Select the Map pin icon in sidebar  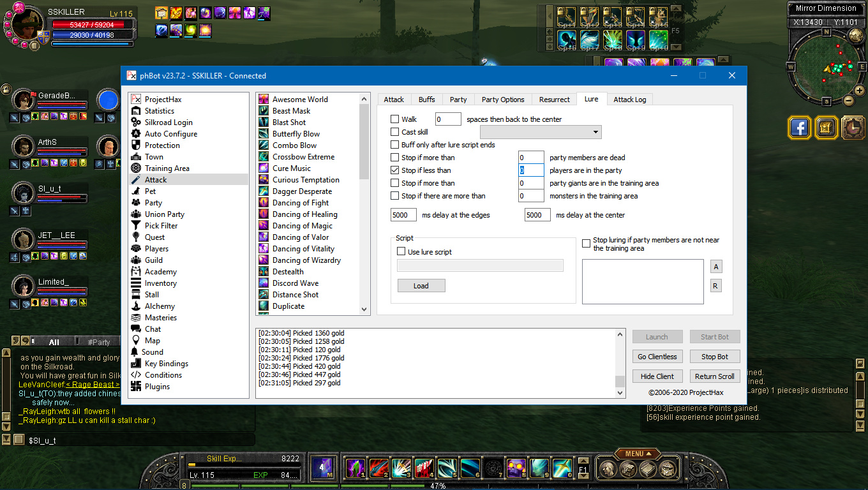(135, 341)
